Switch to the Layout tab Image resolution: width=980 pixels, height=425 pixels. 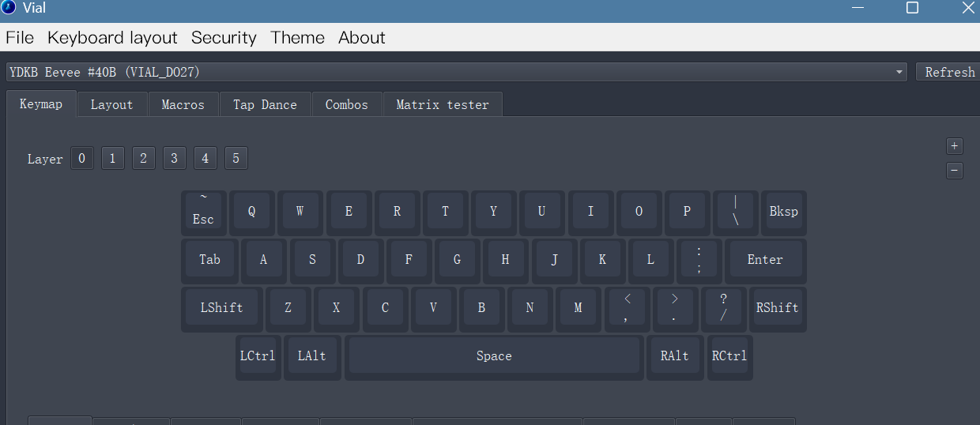click(111, 104)
